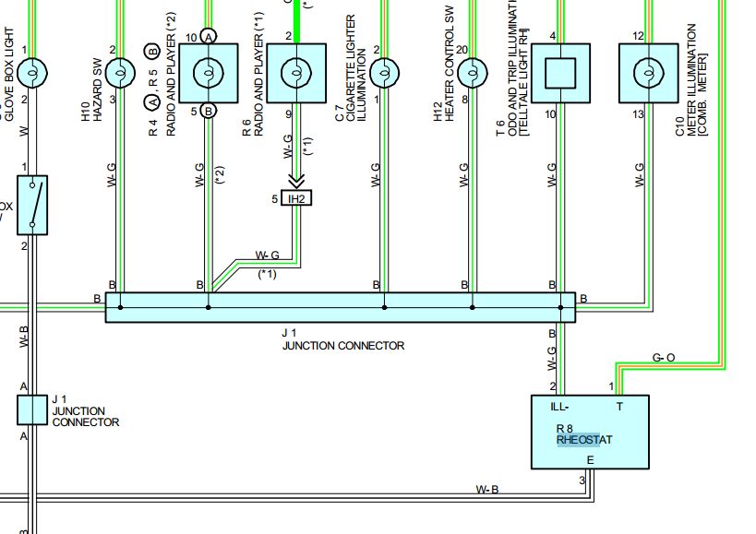The image size is (756, 534).
Task: Select the glove box switch symbol
Action: point(32,205)
